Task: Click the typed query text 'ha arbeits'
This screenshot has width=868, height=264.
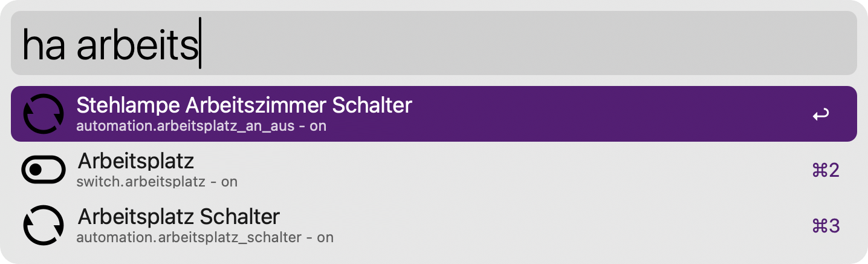Action: tap(110, 45)
